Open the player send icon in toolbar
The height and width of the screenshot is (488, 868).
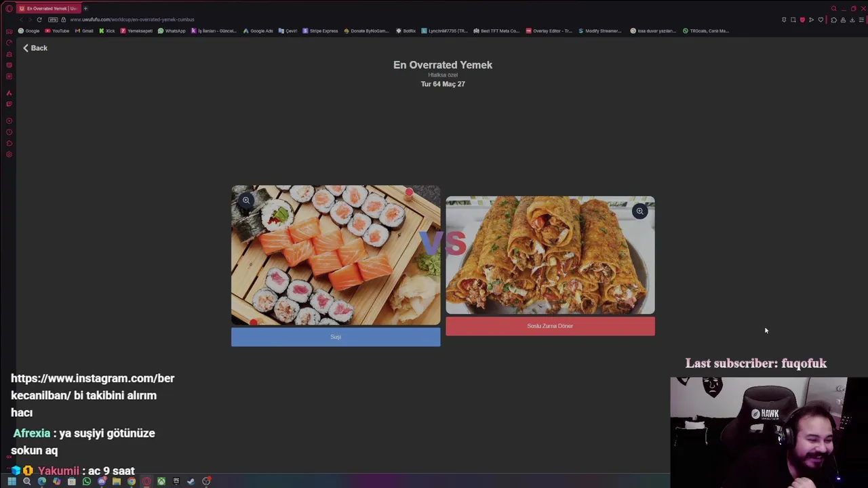[811, 20]
